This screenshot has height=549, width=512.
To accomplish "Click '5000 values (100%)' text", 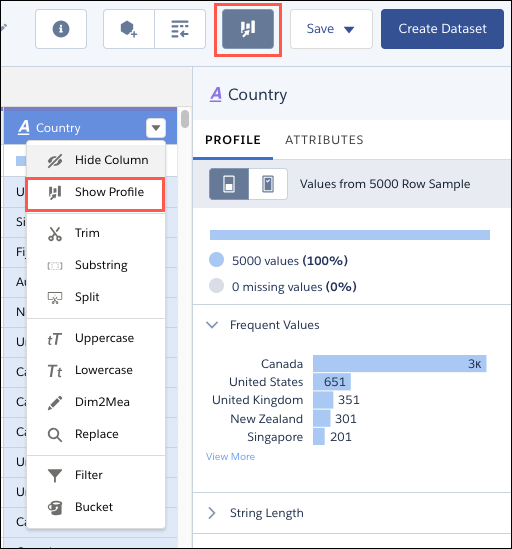I will coord(290,261).
